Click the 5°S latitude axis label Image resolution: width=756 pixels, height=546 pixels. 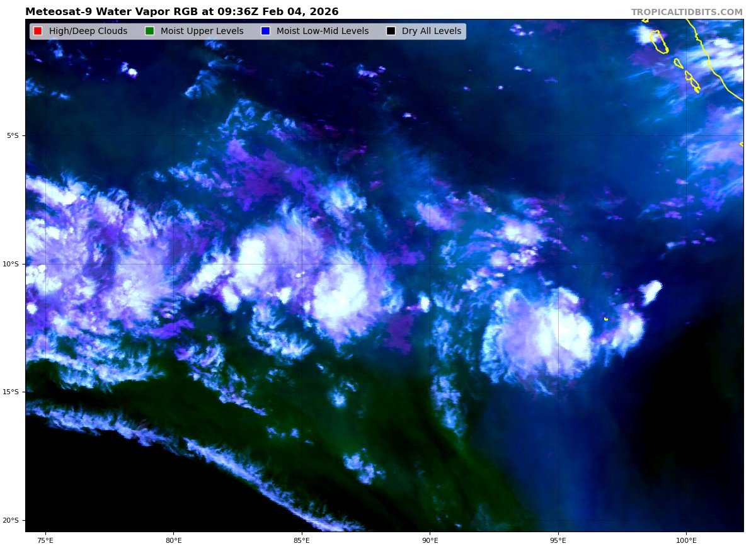[x=13, y=135]
